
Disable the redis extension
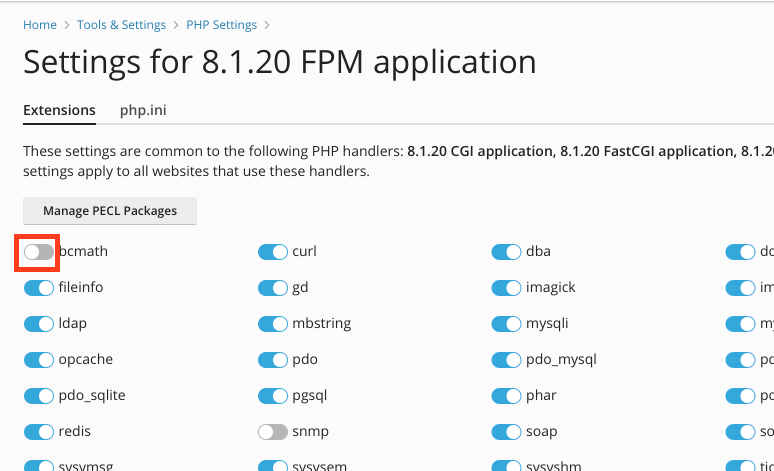(39, 432)
